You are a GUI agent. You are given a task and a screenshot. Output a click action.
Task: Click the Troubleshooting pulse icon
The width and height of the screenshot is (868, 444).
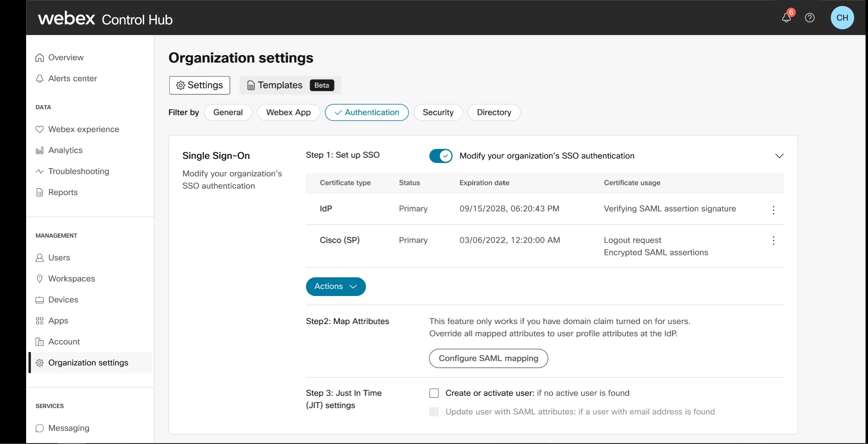point(40,171)
